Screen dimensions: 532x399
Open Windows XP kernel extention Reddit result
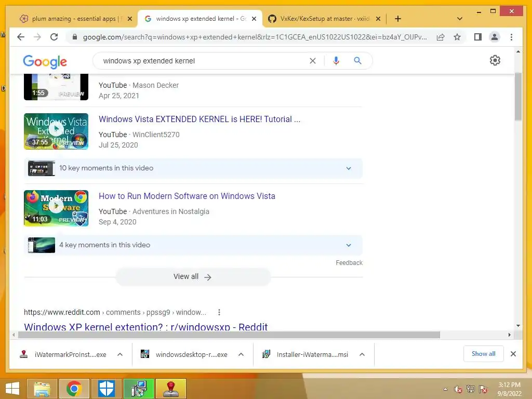[x=146, y=326]
